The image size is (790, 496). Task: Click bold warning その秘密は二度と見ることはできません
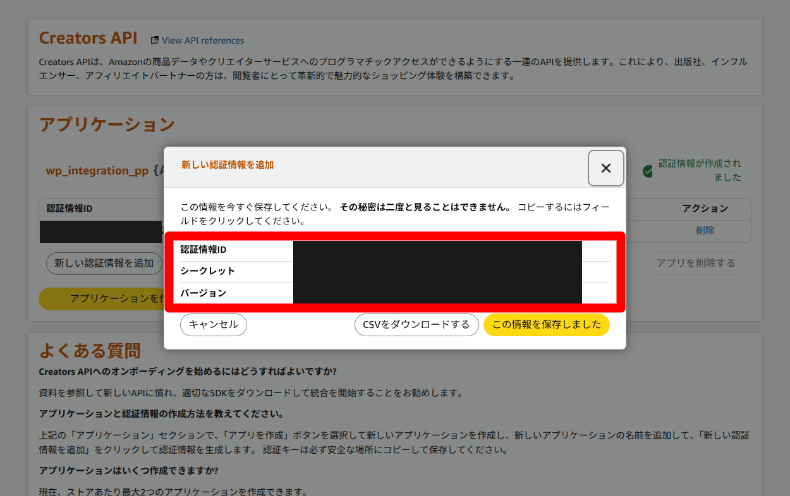(x=426, y=207)
